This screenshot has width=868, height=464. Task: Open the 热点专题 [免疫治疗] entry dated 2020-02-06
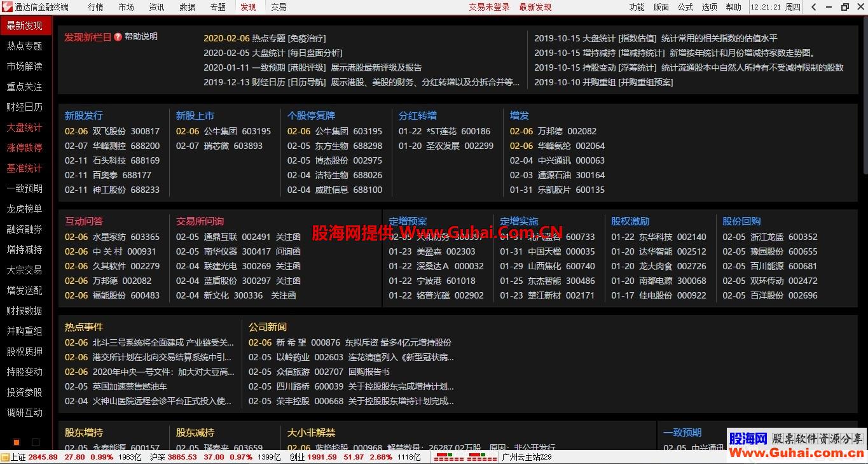pyautogui.click(x=265, y=38)
